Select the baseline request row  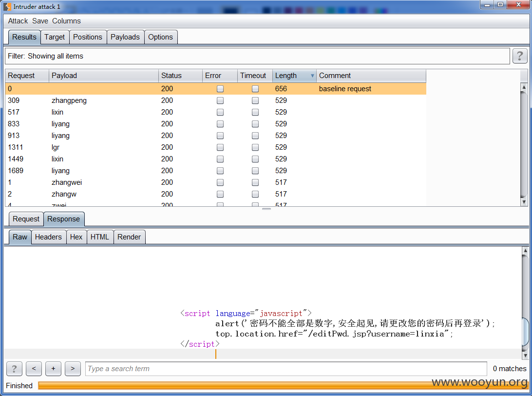[215, 89]
